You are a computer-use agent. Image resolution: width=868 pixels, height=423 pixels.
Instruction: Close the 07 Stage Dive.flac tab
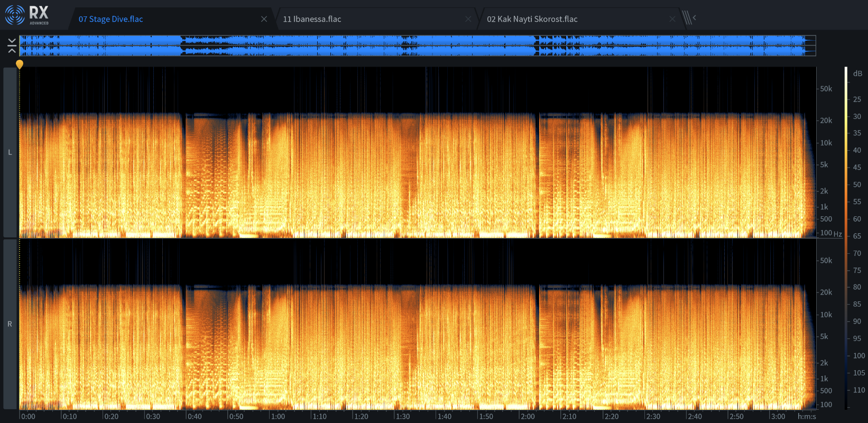(x=264, y=19)
